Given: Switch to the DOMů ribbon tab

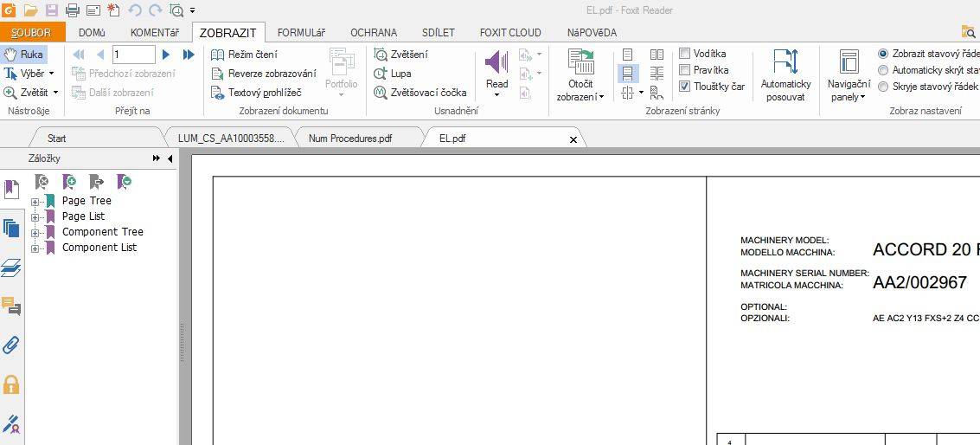Looking at the screenshot, I should (92, 33).
